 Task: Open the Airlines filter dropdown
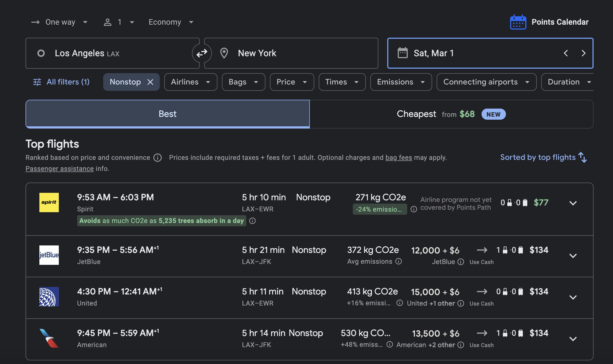[x=191, y=82]
